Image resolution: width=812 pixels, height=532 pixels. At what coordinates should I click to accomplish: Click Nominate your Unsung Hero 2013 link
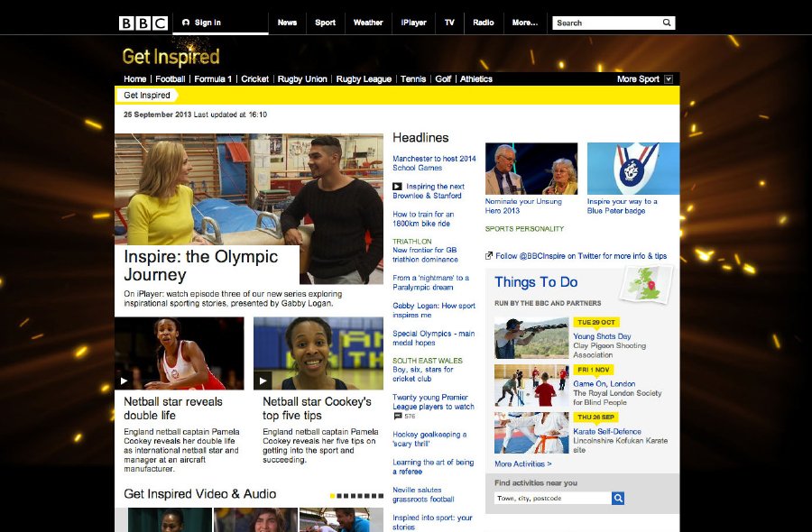pyautogui.click(x=523, y=206)
